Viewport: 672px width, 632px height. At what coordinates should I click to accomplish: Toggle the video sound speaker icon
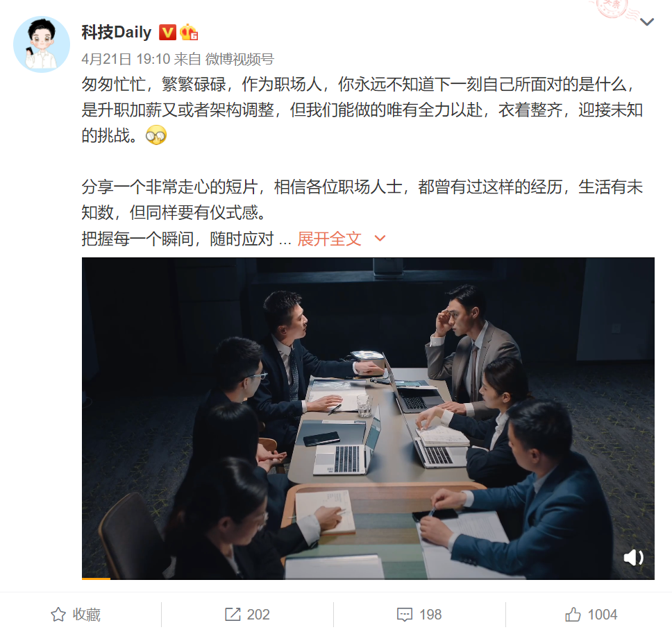pyautogui.click(x=633, y=558)
